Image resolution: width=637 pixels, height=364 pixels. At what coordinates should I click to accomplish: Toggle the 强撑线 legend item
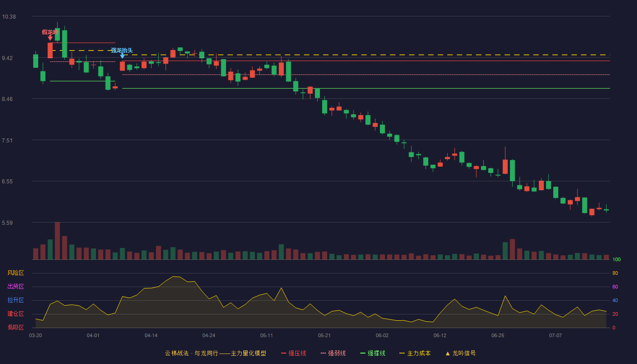373,353
